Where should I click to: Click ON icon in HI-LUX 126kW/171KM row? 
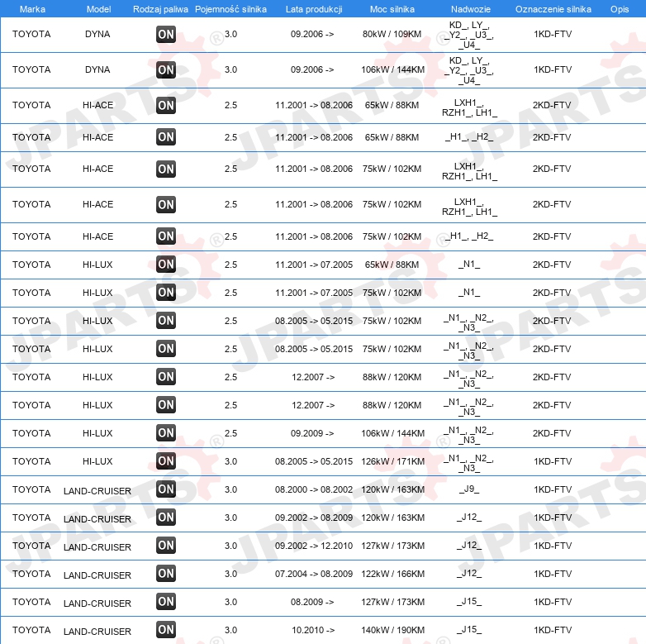pyautogui.click(x=166, y=461)
